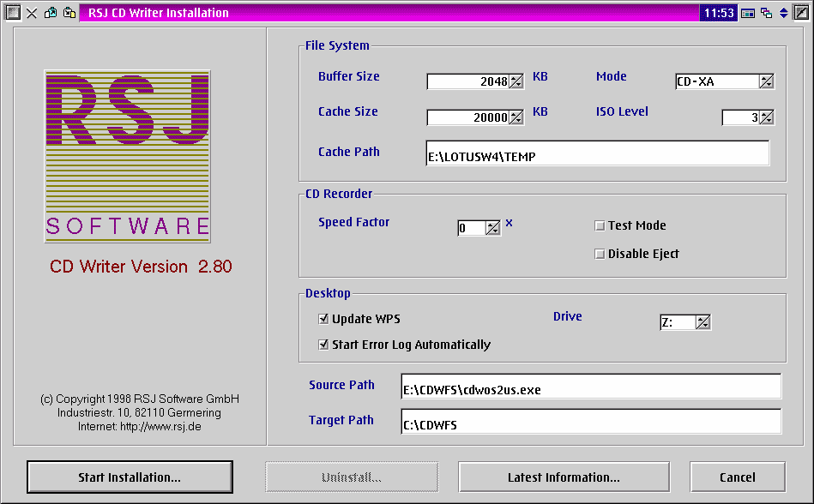814x504 pixels.
Task: Click the Mode field showing CD-XA
Action: point(717,81)
